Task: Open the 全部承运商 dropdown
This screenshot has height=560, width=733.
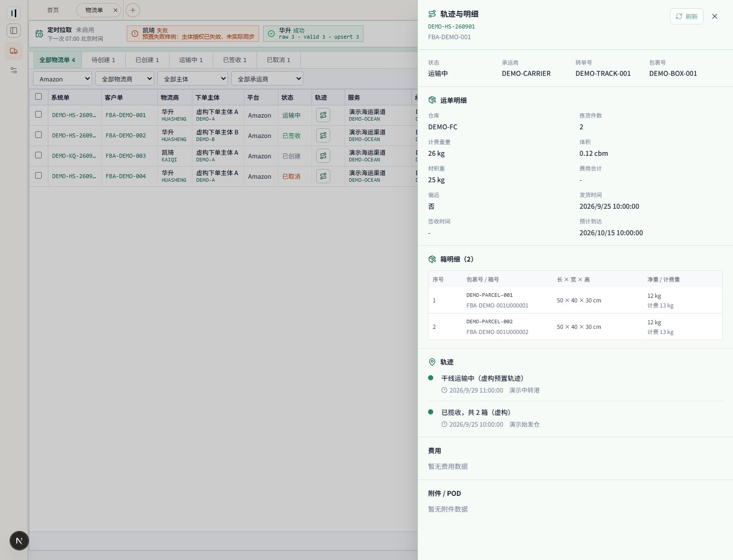Action: pos(267,79)
